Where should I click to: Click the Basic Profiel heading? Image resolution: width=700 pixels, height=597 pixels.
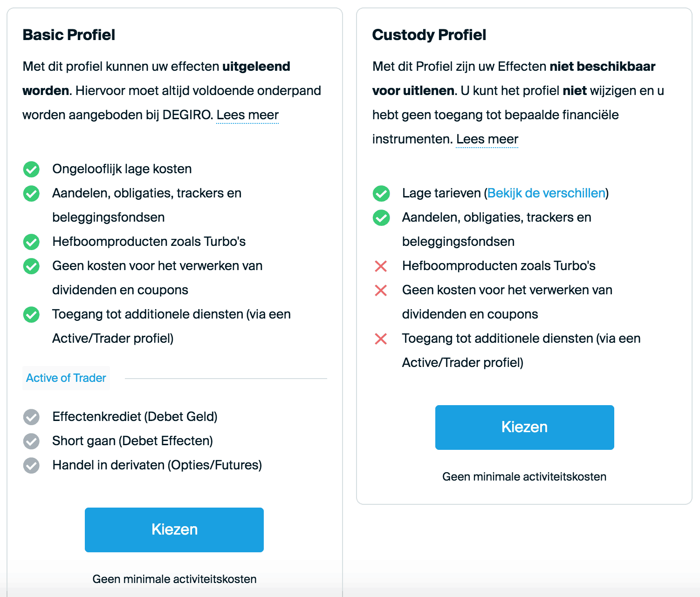pos(69,35)
